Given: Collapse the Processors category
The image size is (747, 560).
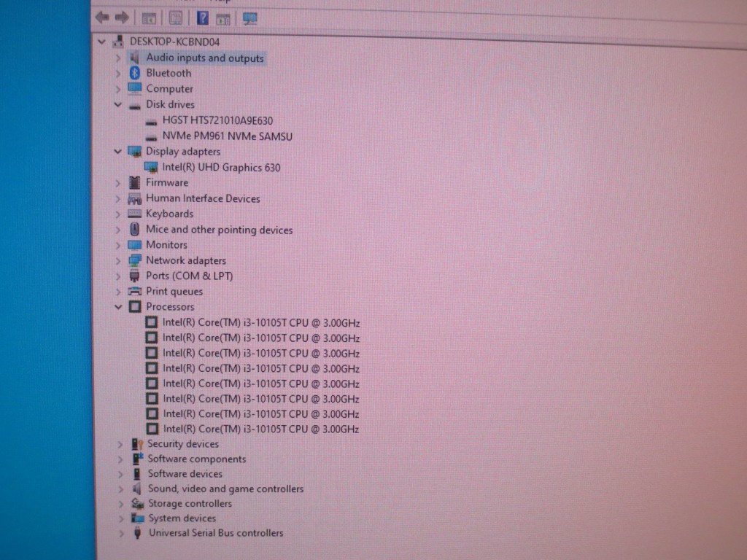Looking at the screenshot, I should 118,307.
